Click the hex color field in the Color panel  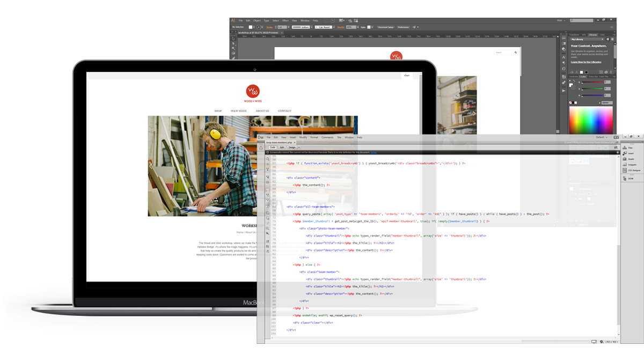606,102
